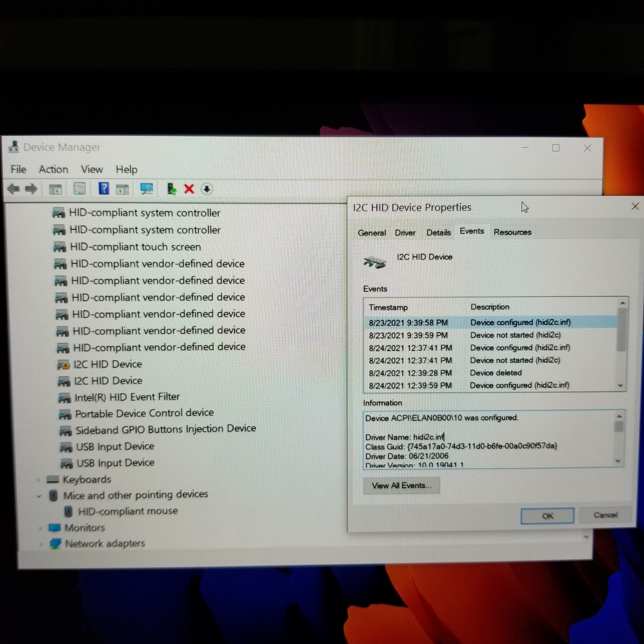Viewport: 644px width, 644px height.
Task: Click the View All Events button
Action: click(x=401, y=485)
